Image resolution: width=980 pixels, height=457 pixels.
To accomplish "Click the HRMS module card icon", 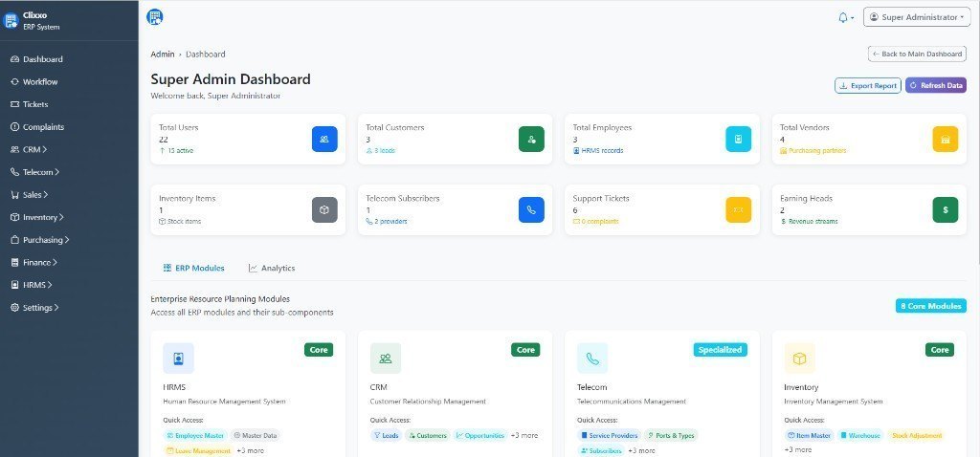I will (x=179, y=359).
